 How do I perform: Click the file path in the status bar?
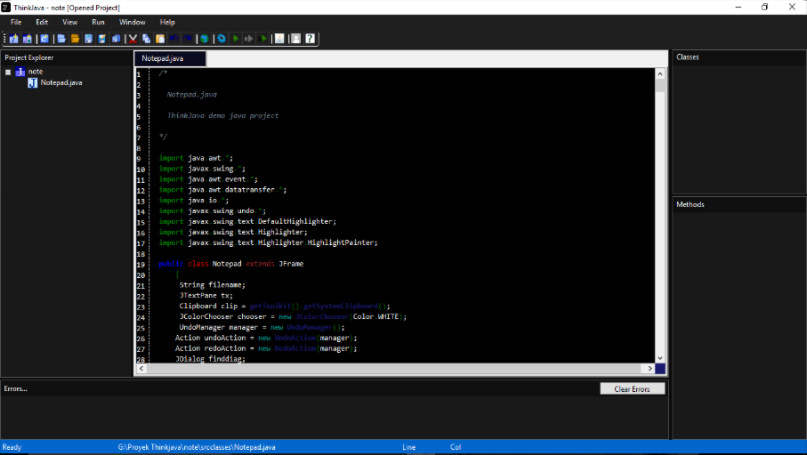point(197,447)
